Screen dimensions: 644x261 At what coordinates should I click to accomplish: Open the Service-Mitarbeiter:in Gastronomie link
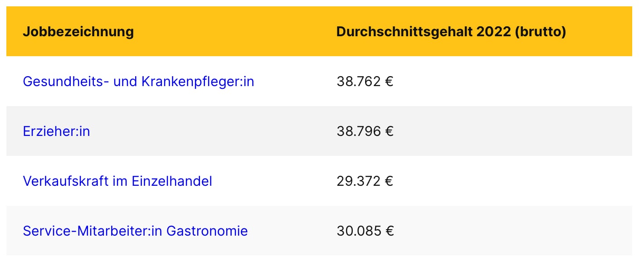pos(135,231)
